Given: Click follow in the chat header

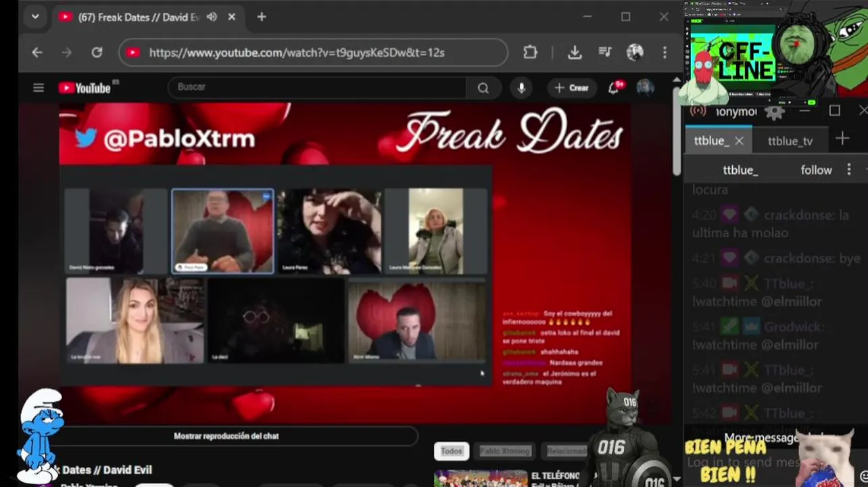Looking at the screenshot, I should (817, 170).
